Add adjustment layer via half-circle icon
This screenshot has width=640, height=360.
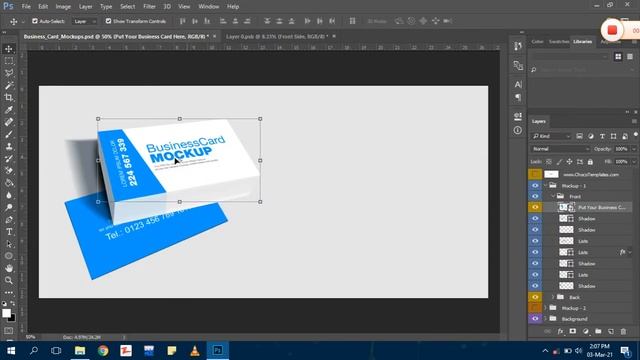(x=586, y=331)
